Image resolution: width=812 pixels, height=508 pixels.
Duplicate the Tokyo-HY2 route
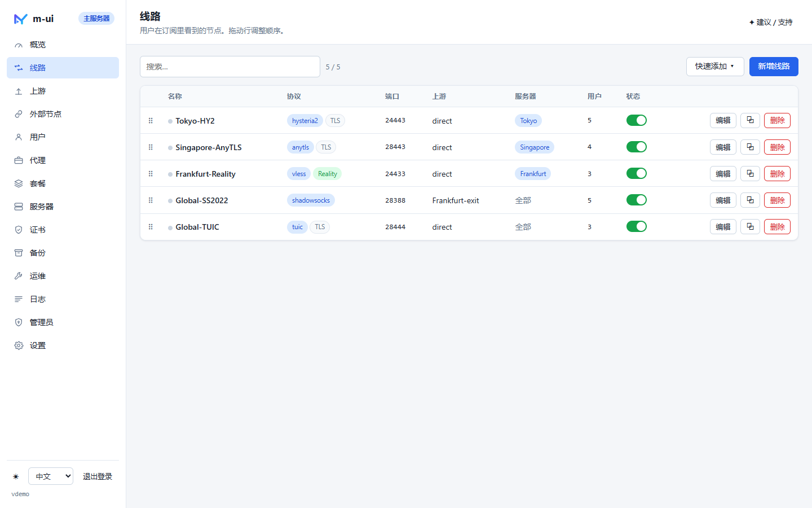coord(750,120)
